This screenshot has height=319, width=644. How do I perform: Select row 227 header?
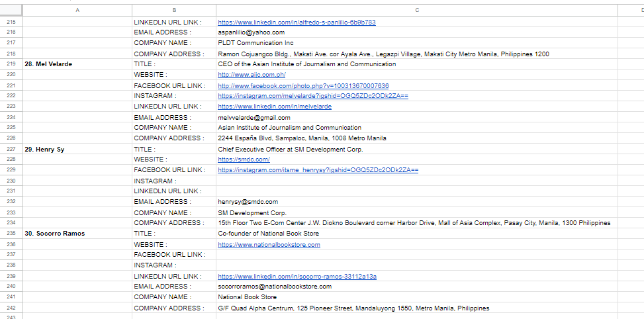pos(11,149)
